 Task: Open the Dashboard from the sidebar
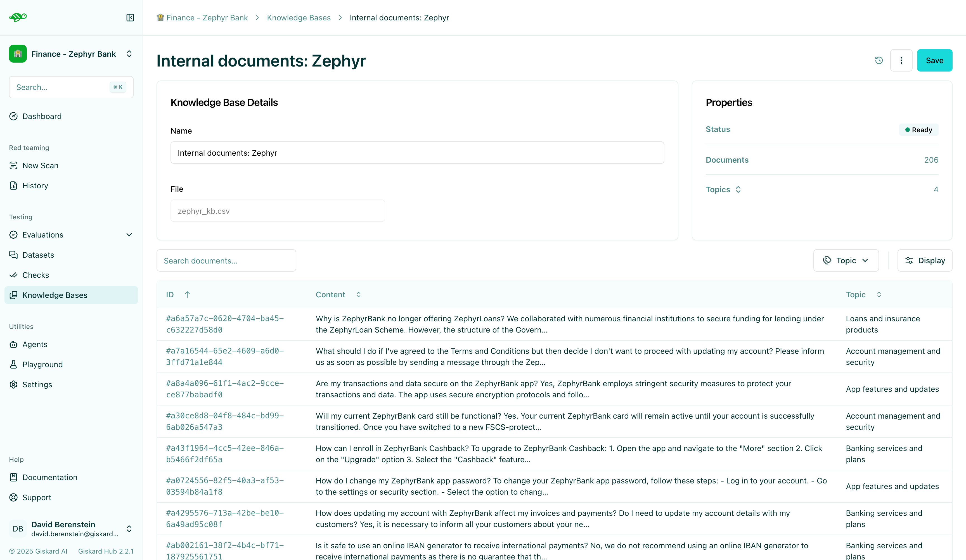pyautogui.click(x=41, y=116)
